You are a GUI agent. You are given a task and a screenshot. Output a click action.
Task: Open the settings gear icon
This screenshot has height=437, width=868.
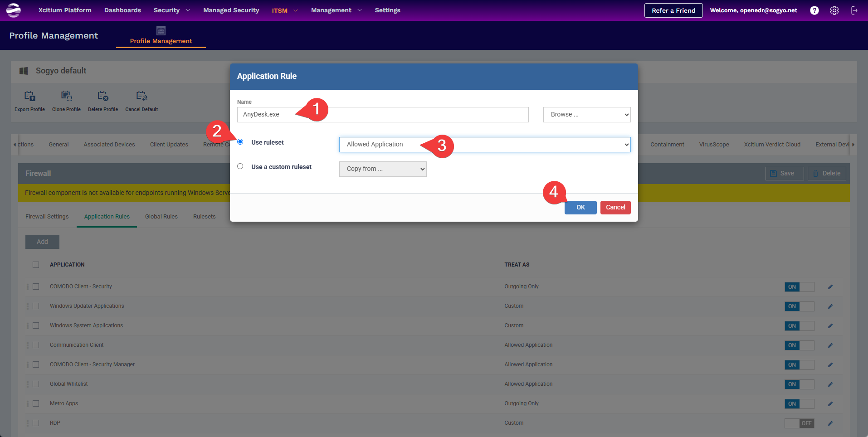834,10
